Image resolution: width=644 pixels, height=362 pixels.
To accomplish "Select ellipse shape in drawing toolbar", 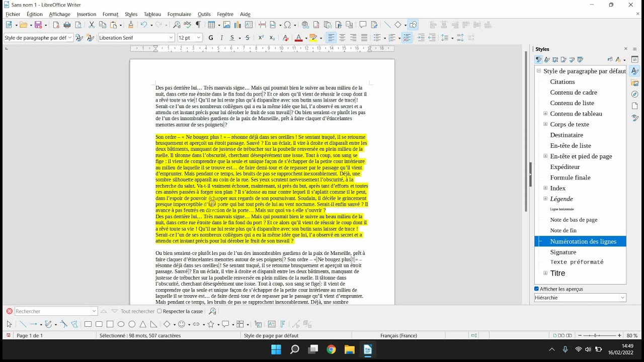I will [121, 324].
